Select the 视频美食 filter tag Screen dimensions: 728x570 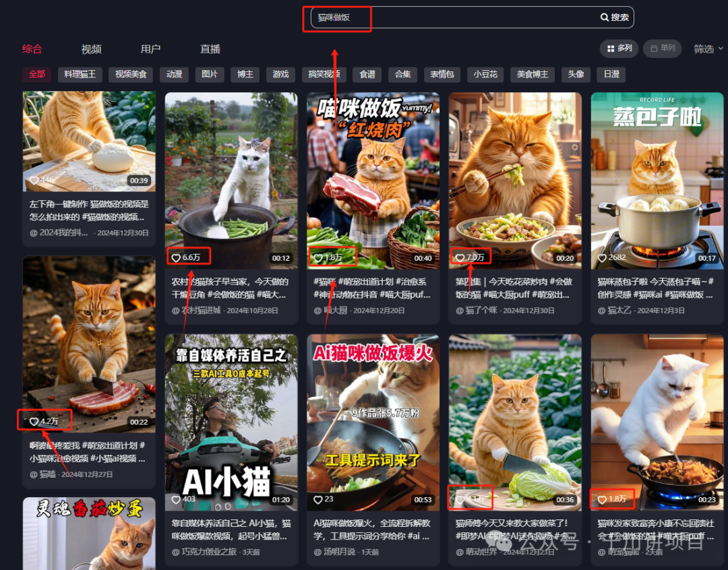[x=131, y=74]
